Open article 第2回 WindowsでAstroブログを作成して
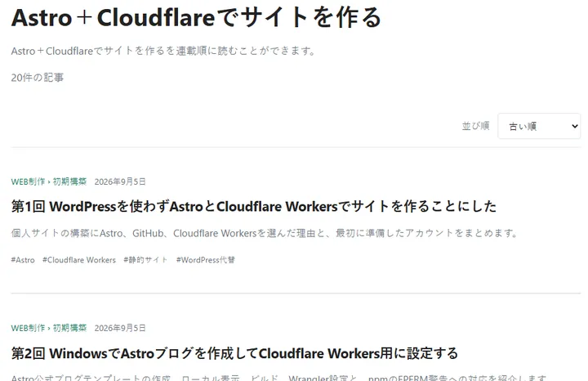Screen dimensions: 588x381 (234, 353)
